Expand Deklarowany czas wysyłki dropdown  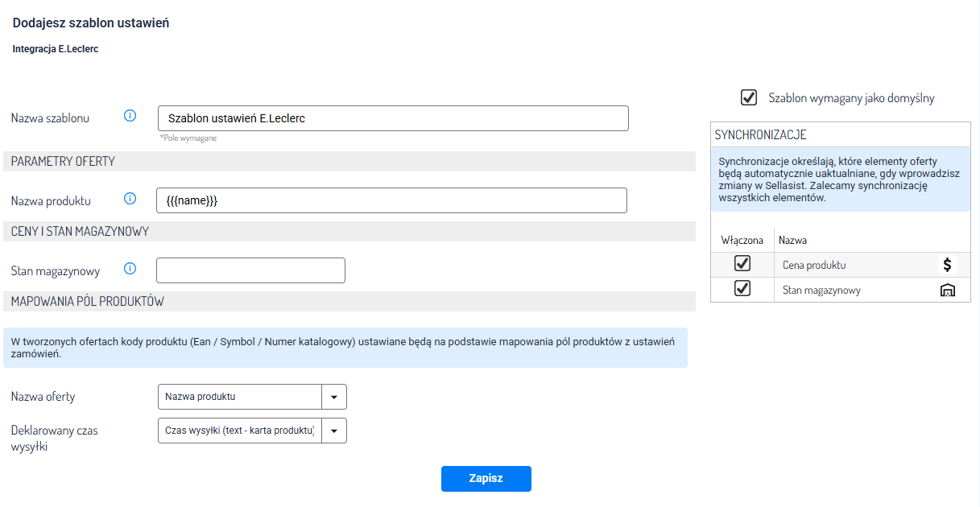[x=240, y=431]
